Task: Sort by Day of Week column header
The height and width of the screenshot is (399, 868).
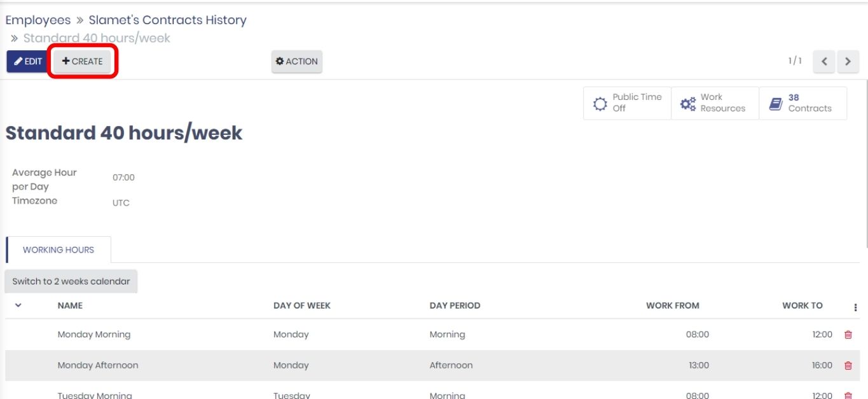Action: tap(301, 305)
